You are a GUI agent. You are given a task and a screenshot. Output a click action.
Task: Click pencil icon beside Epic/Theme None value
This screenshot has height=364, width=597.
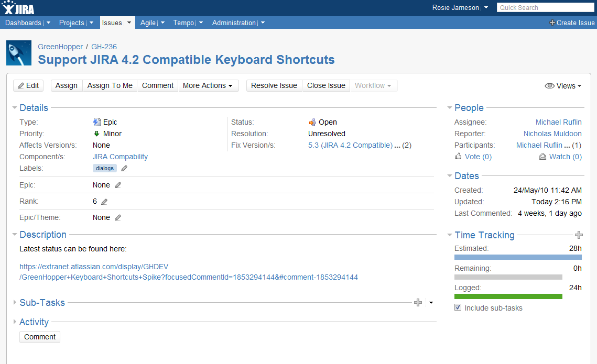point(118,217)
